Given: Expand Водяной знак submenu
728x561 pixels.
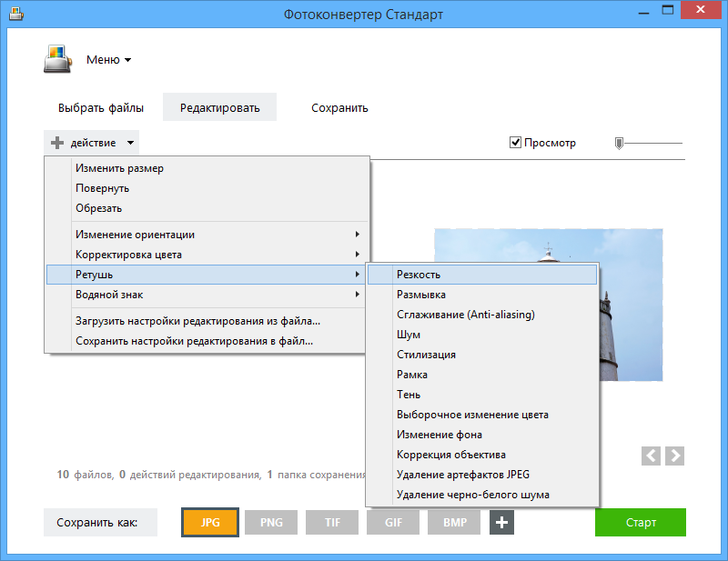Looking at the screenshot, I should 207,295.
